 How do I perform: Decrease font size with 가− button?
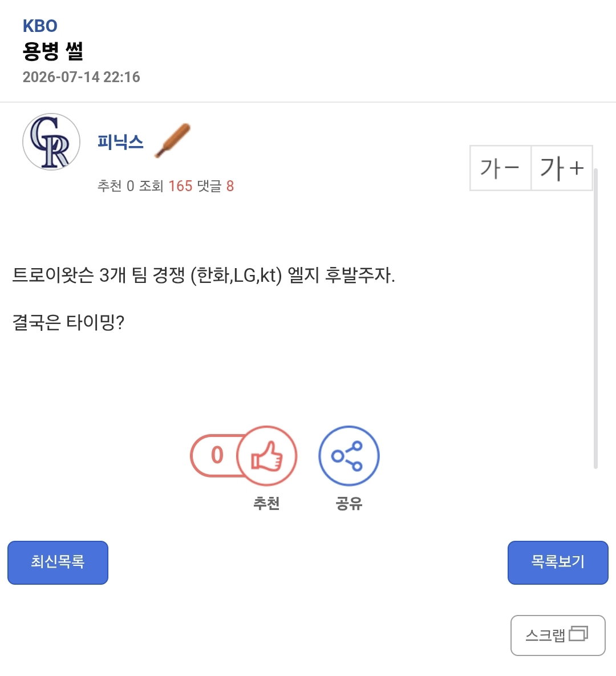500,168
